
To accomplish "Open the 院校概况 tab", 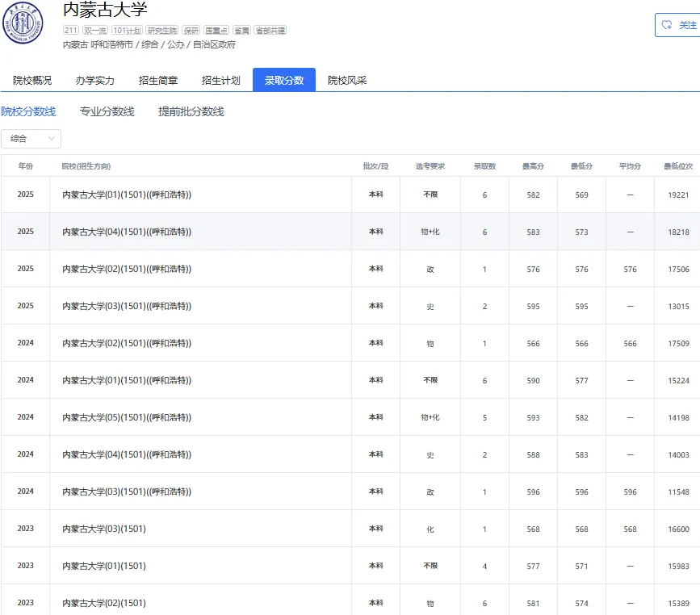I will pyautogui.click(x=32, y=81).
